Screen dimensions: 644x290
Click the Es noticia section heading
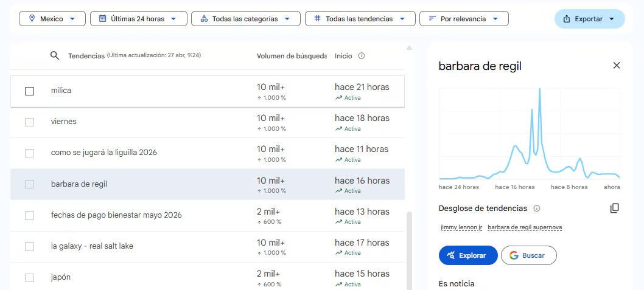point(457,283)
